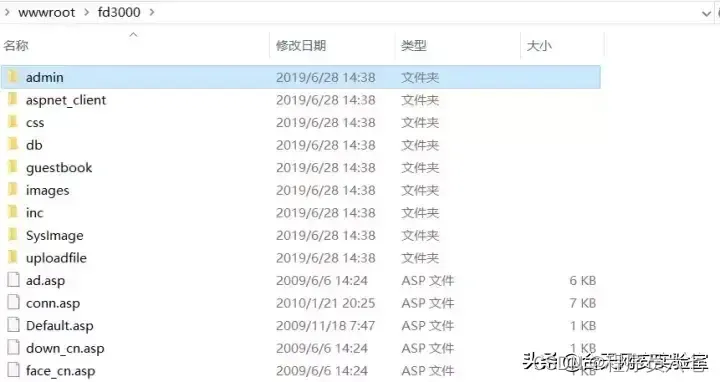Click the css folder icon

pos(13,122)
